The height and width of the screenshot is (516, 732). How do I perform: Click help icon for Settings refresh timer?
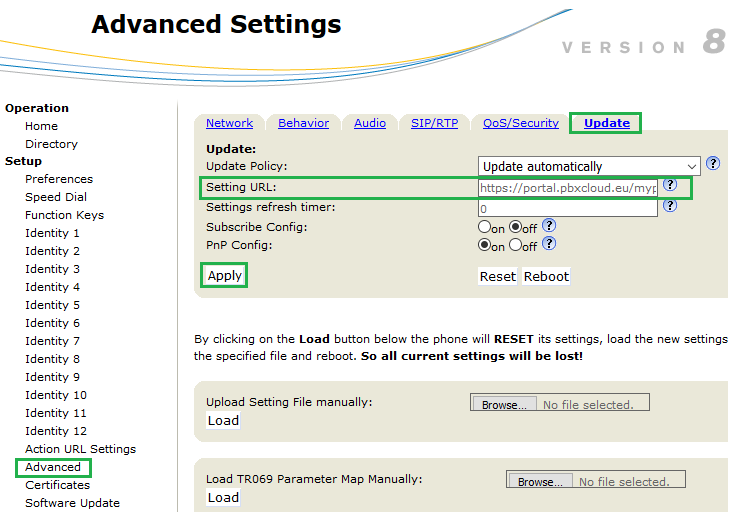pos(670,206)
